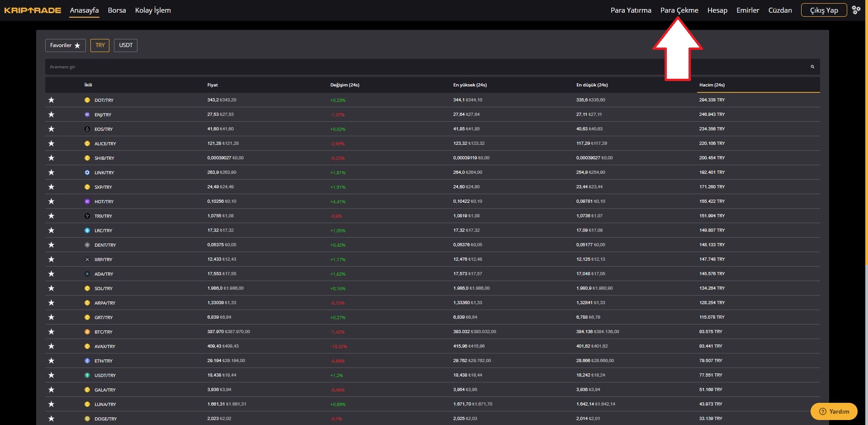Switch to the USDT market tab
Viewport: 868px width, 425px height.
point(126,45)
